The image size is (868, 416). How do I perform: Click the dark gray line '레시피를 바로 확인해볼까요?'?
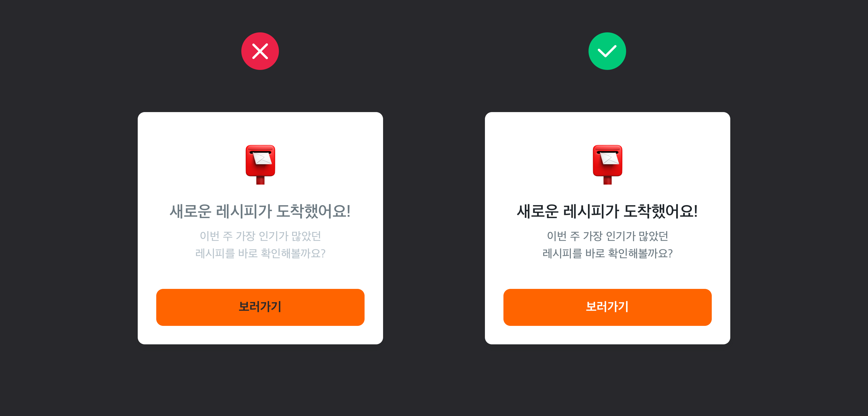(x=607, y=253)
